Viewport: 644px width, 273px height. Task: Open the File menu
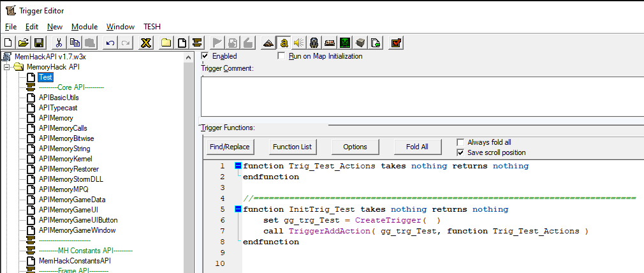click(11, 27)
